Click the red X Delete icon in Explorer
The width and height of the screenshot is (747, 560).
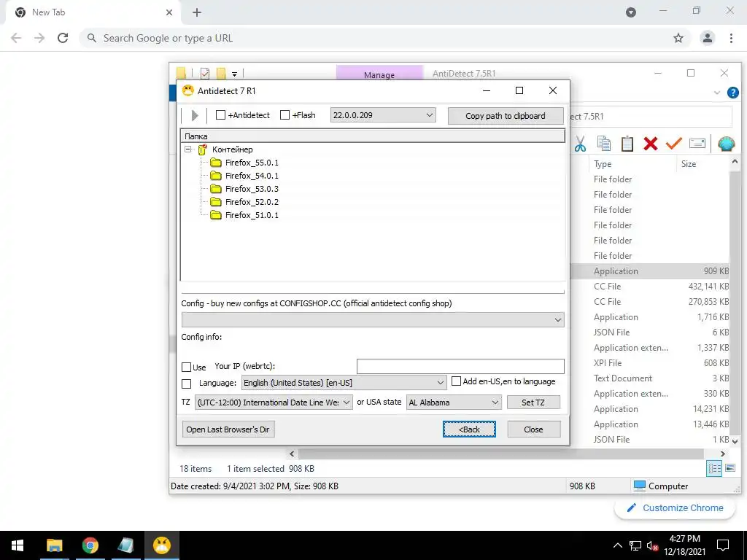(x=650, y=144)
